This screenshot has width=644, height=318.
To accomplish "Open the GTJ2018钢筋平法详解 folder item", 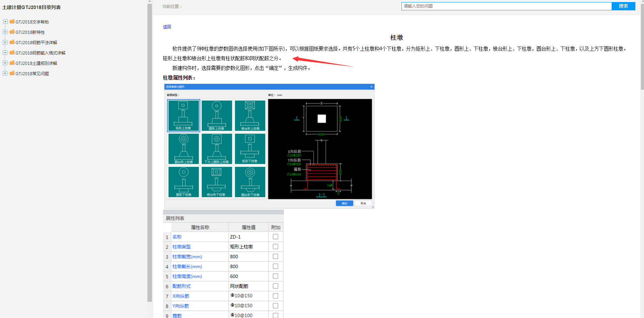I will click(x=36, y=43).
